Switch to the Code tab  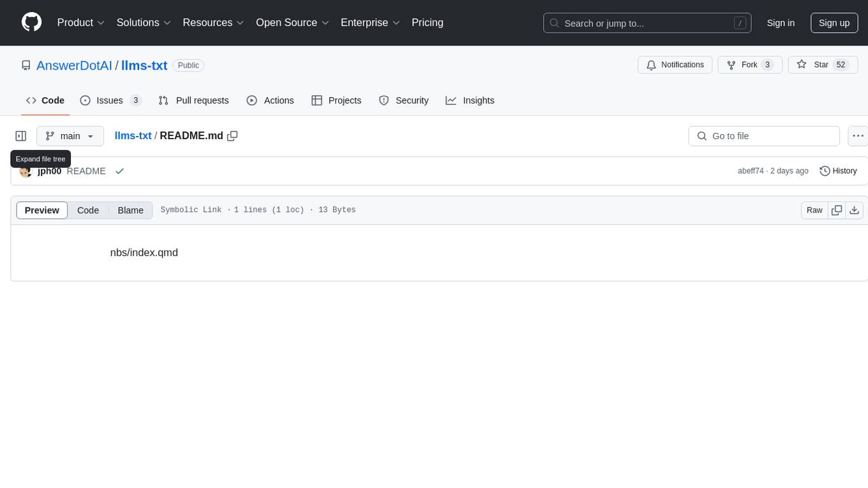[45, 100]
